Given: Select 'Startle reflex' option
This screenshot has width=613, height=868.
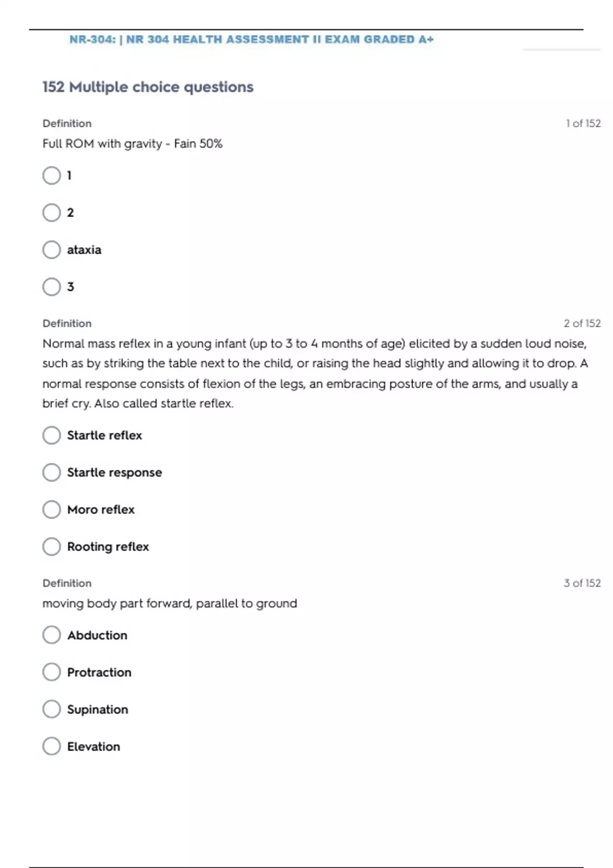Looking at the screenshot, I should click(x=52, y=436).
